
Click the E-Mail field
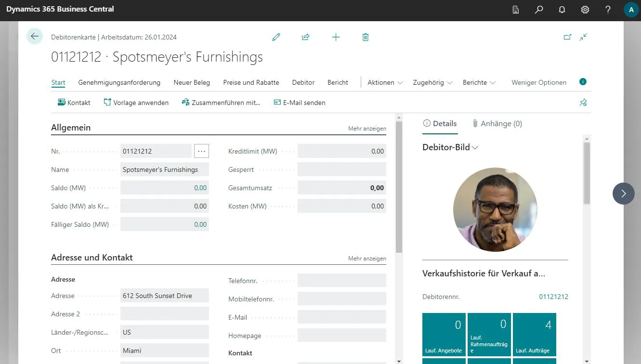[x=342, y=317]
